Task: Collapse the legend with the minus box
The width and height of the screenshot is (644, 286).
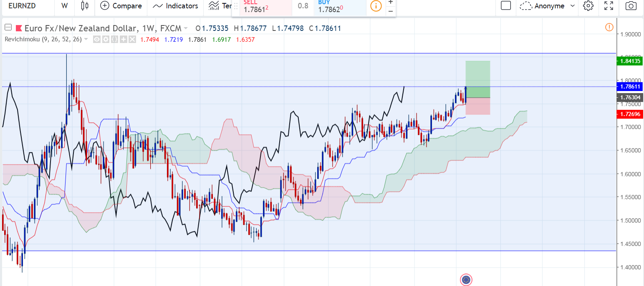Action: 8,28
